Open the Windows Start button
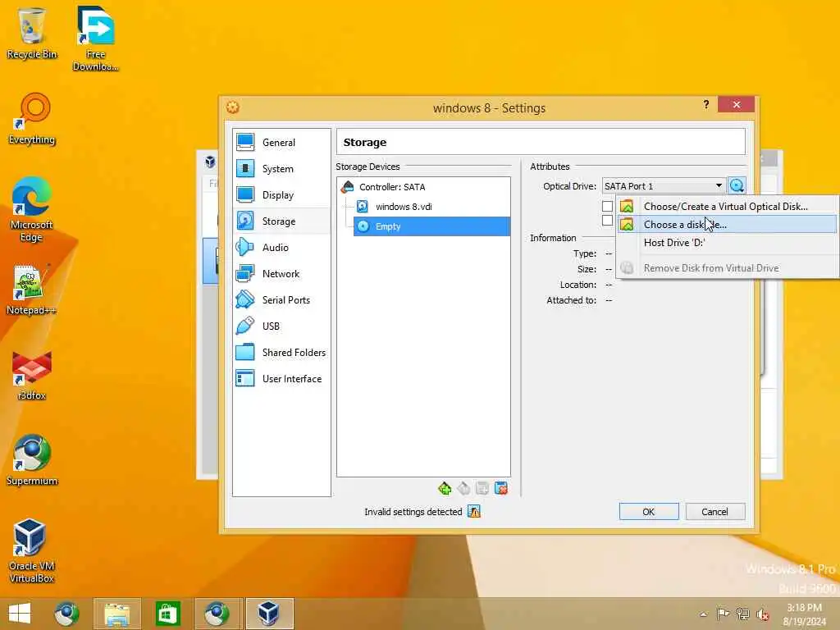 pos(20,614)
